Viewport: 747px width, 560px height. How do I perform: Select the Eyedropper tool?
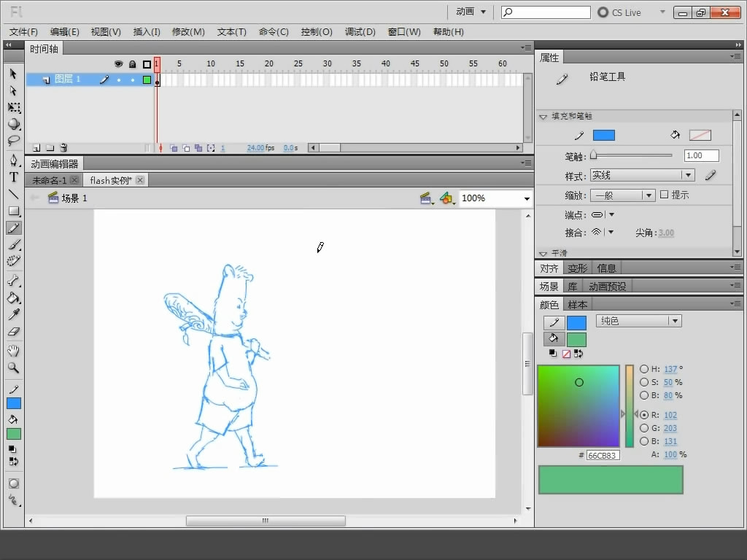[13, 315]
